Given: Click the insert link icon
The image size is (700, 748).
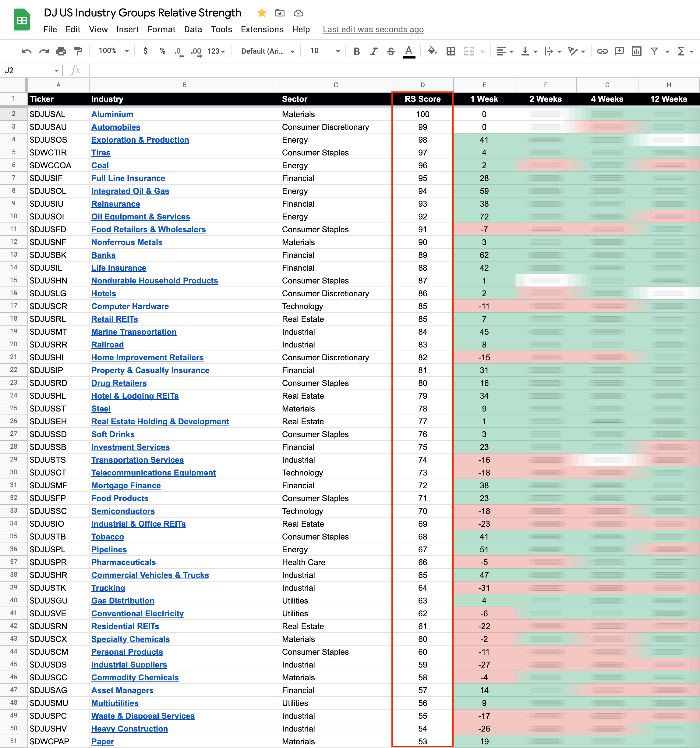Looking at the screenshot, I should [602, 51].
